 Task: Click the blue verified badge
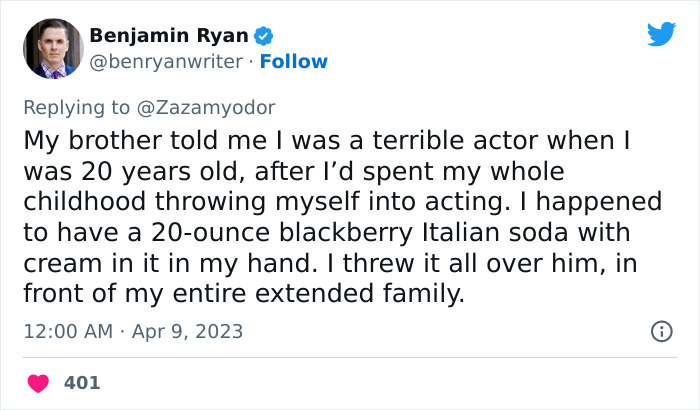264,36
